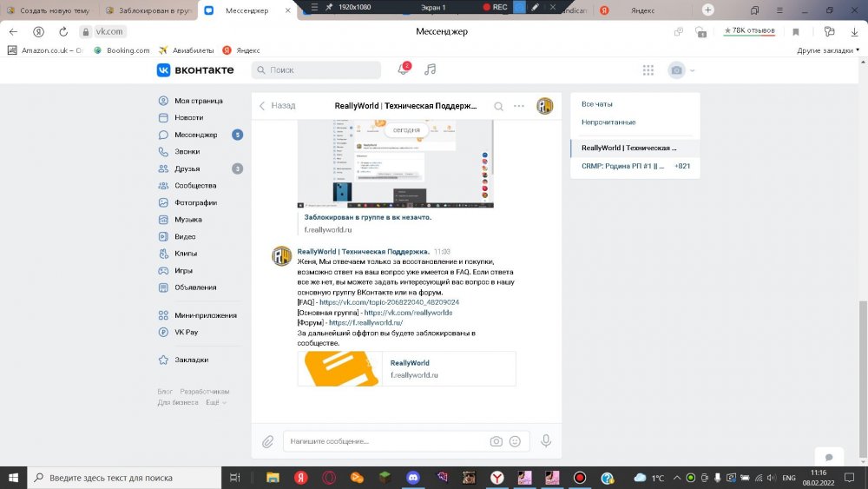Go back with the Назад button
Viewport: 868px width, 489px height.
(278, 106)
